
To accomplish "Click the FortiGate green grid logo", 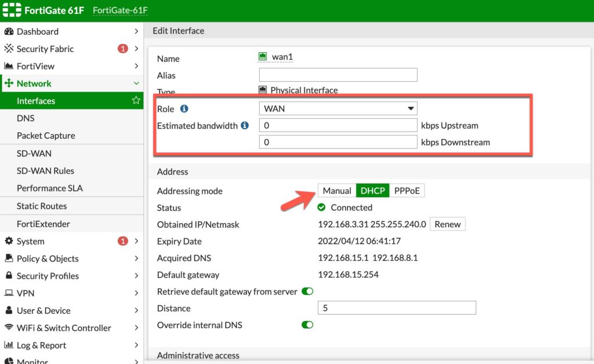I will coord(12,10).
